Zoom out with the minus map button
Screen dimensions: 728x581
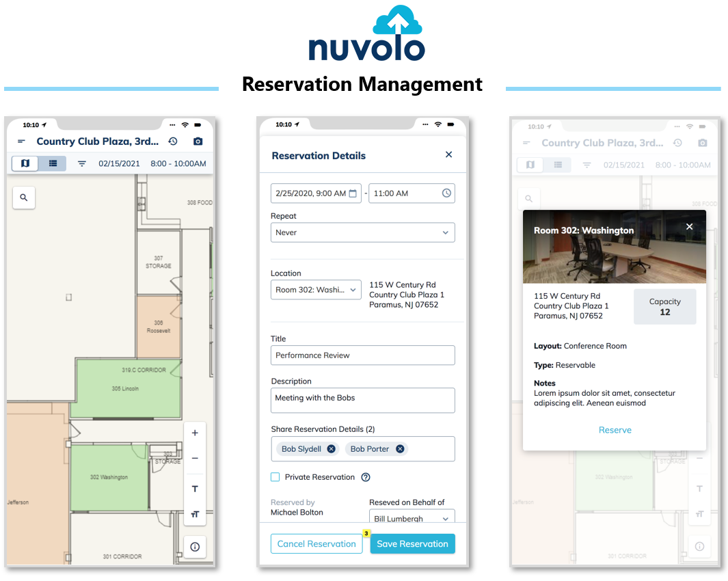pyautogui.click(x=195, y=459)
